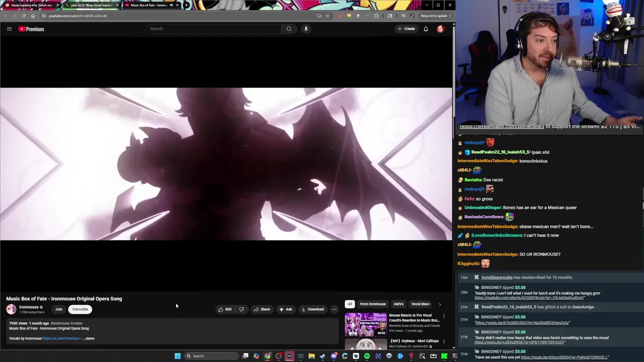Click the #ironmouse hashtag
Image resolution: width=644 pixels, height=362 pixels.
[60, 323]
